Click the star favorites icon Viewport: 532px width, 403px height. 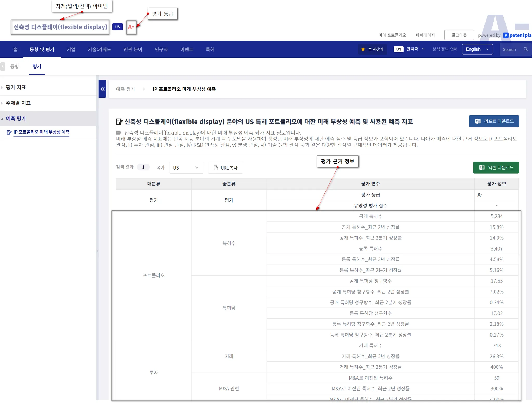[363, 49]
